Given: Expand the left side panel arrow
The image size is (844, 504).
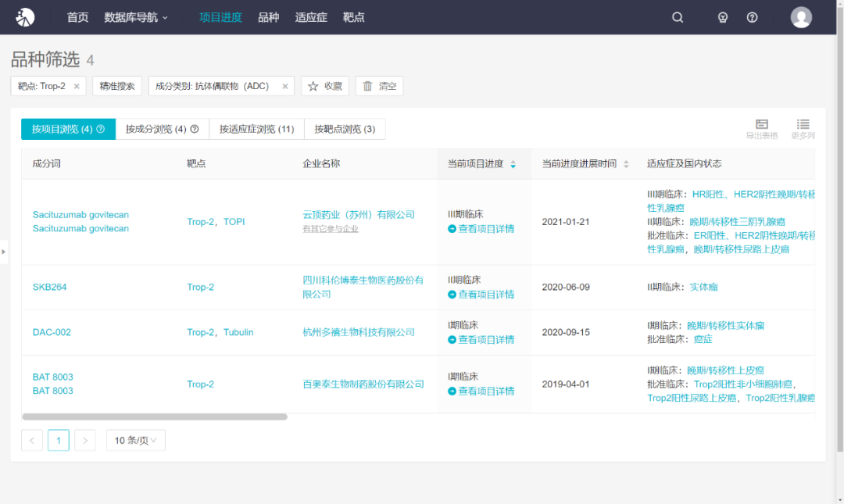Looking at the screenshot, I should pos(3,252).
